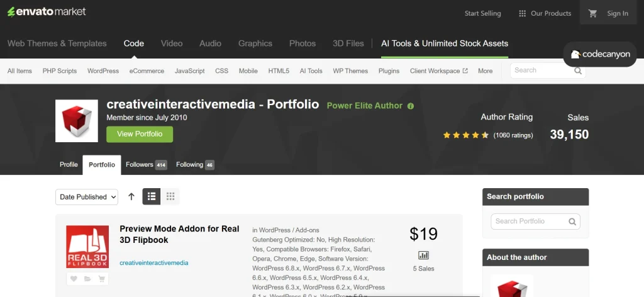Click the About the author heading
The width and height of the screenshot is (644, 297).
pos(517,257)
